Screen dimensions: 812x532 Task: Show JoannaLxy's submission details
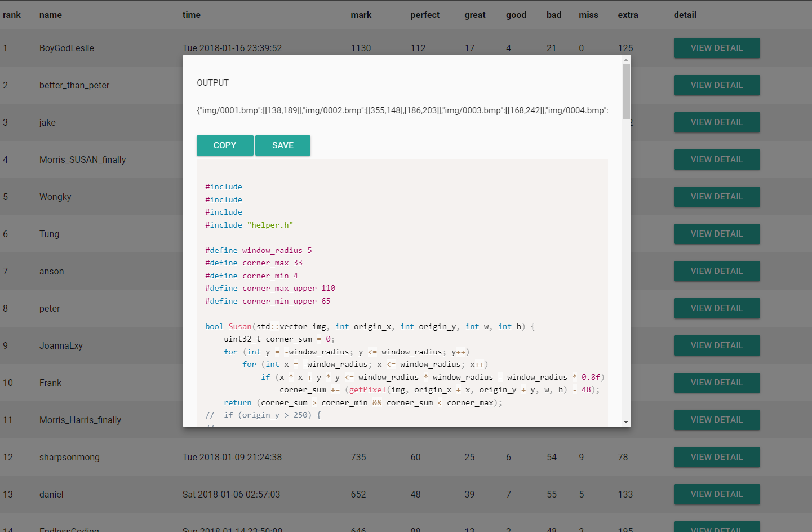pos(716,345)
